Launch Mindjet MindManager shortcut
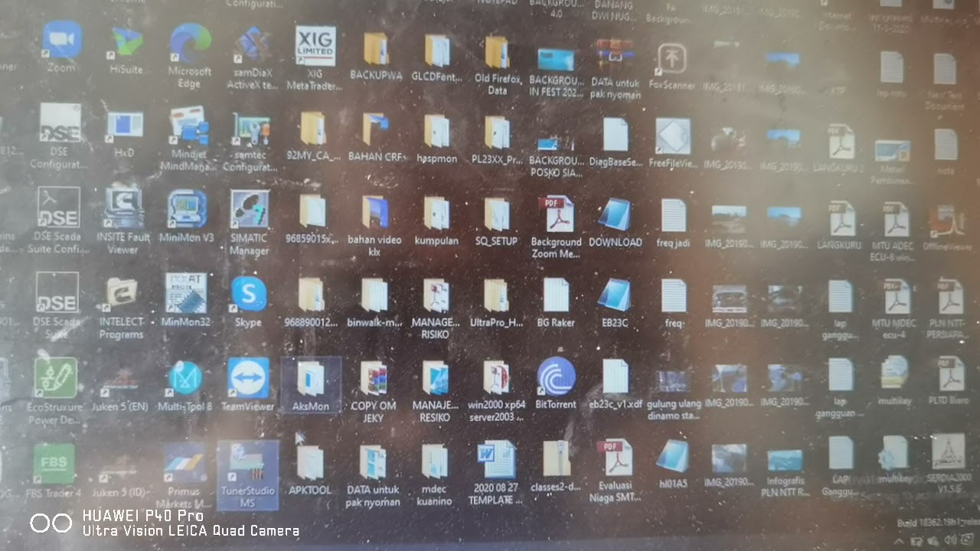This screenshot has width=980, height=551. (x=189, y=138)
